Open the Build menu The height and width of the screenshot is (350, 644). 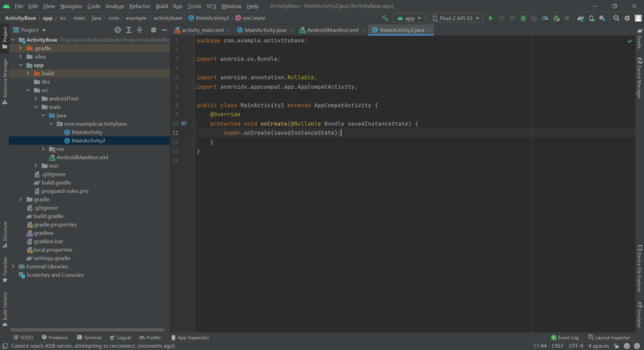(x=162, y=6)
